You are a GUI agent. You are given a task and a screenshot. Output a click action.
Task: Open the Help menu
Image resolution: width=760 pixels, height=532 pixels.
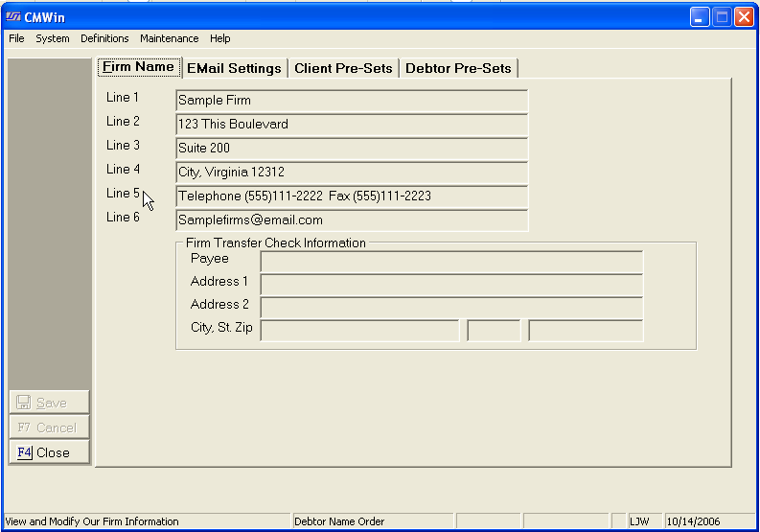click(x=220, y=38)
